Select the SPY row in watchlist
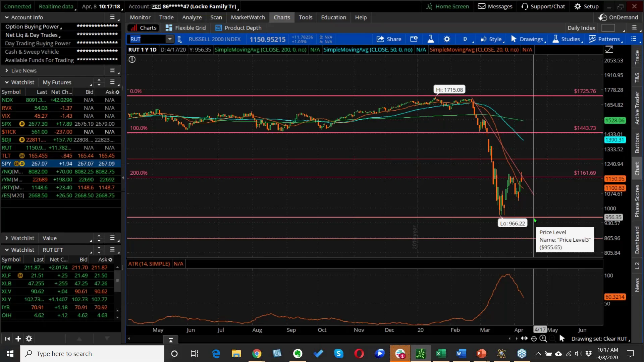The image size is (644, 362). point(60,164)
